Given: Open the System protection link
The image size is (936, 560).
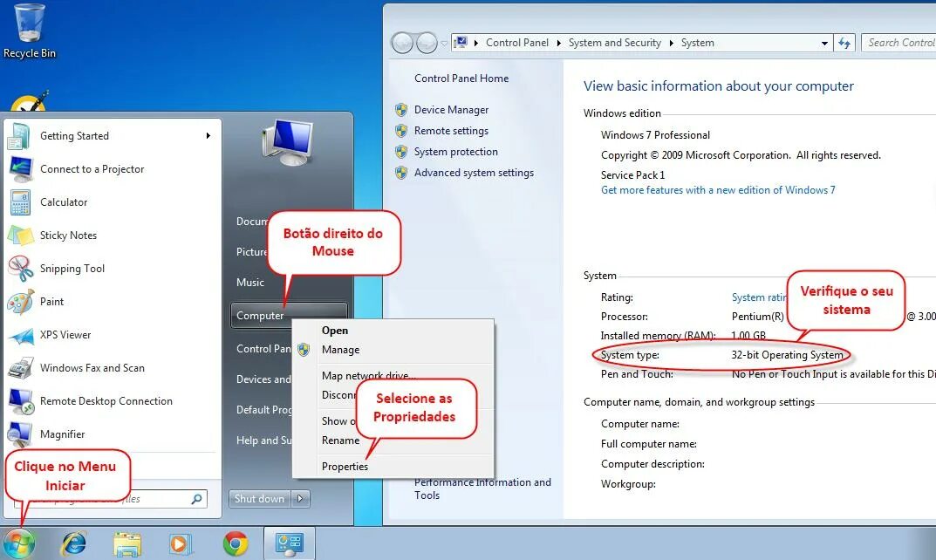Looking at the screenshot, I should tap(456, 152).
